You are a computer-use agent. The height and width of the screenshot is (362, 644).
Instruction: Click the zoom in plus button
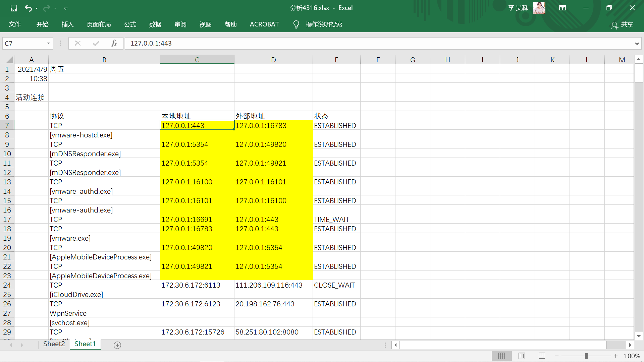point(615,356)
